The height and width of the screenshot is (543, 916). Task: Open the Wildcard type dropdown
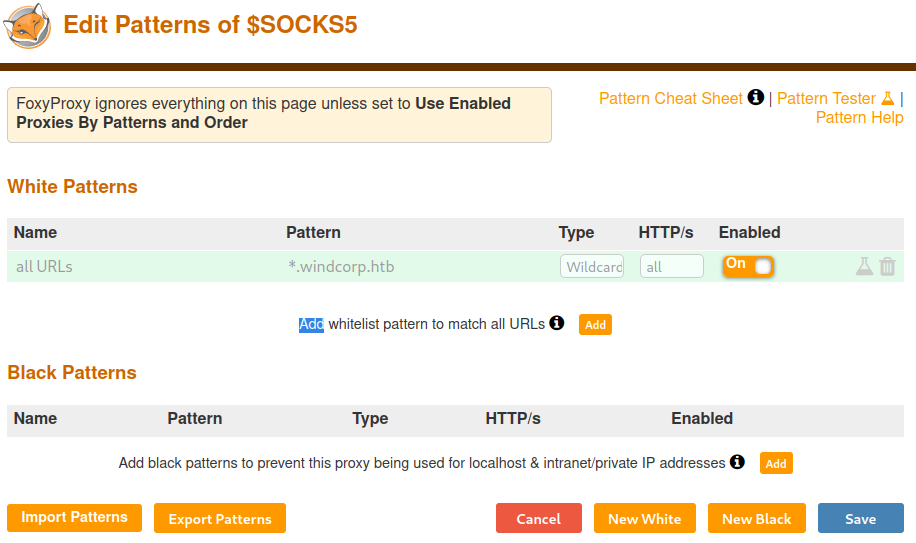[592, 267]
